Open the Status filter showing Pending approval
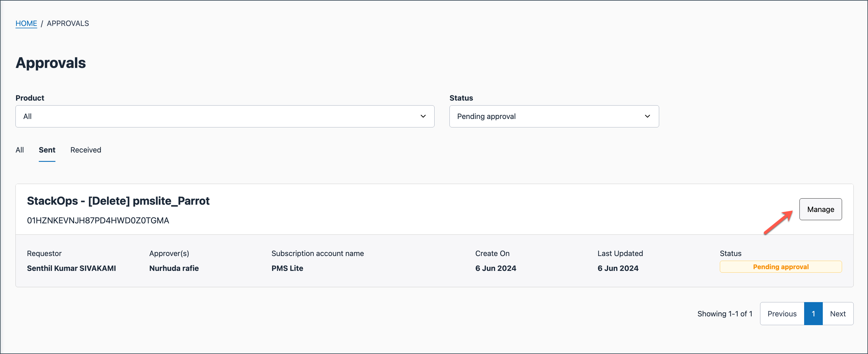This screenshot has height=354, width=868. click(x=554, y=116)
